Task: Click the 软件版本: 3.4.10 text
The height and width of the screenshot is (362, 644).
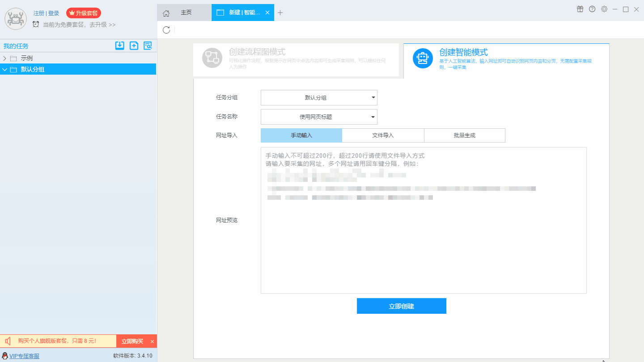Action: (x=133, y=356)
